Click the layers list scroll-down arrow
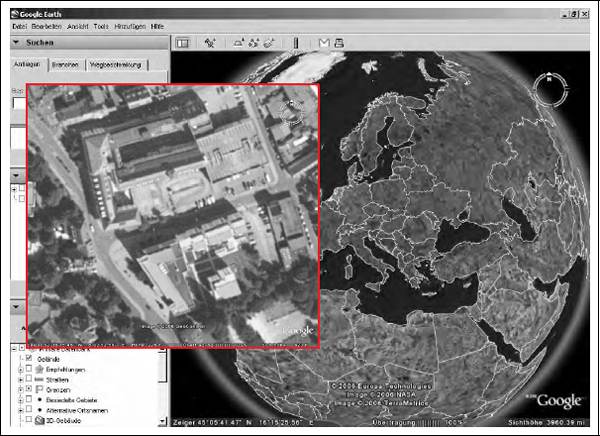Screen dimensions: 600x436 click(163, 422)
